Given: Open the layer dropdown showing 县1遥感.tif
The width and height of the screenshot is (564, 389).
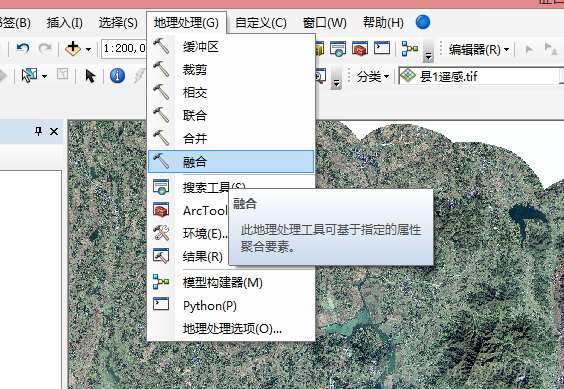Looking at the screenshot, I should pos(481,76).
